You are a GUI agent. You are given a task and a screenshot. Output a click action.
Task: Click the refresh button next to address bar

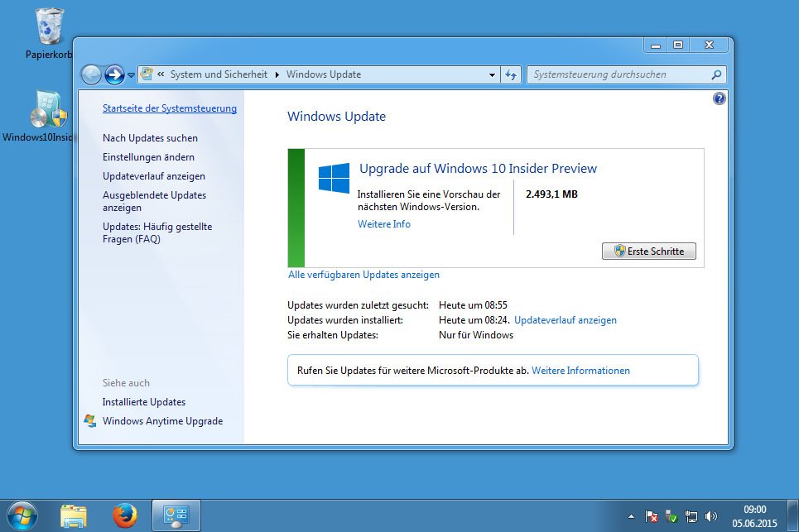[511, 74]
